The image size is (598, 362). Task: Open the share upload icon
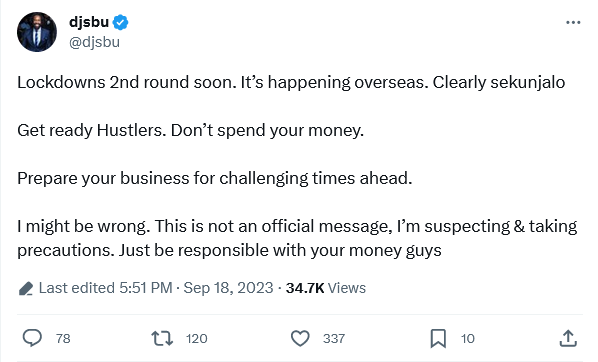[568, 338]
